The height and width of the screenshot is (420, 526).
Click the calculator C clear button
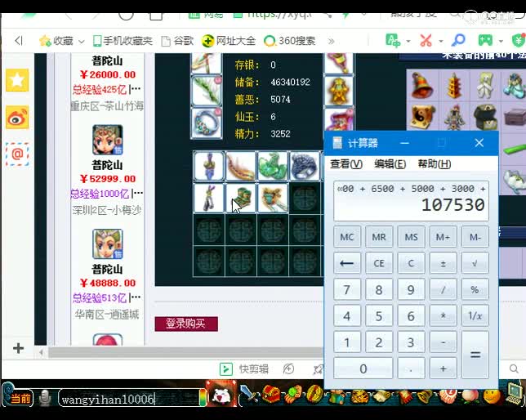(411, 263)
